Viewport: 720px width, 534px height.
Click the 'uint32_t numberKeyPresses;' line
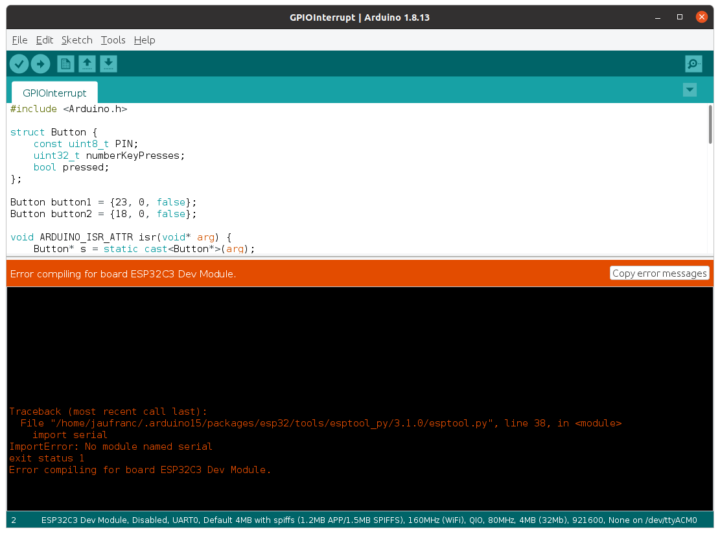(109, 156)
